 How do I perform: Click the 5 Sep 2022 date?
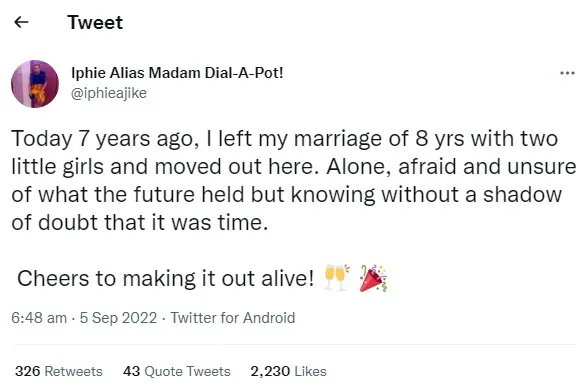point(118,318)
